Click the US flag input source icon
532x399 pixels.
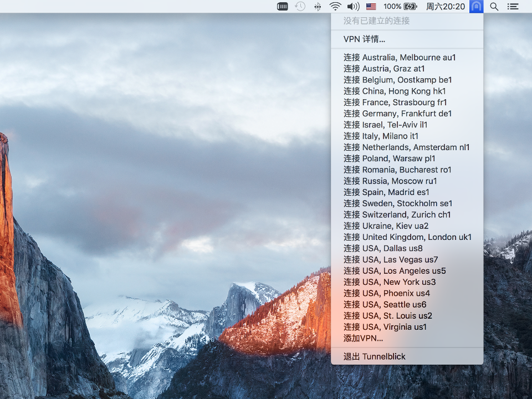371,7
